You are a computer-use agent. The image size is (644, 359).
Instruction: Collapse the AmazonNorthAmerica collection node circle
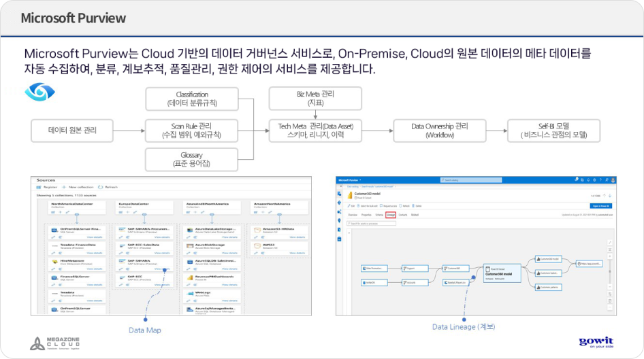279,215
